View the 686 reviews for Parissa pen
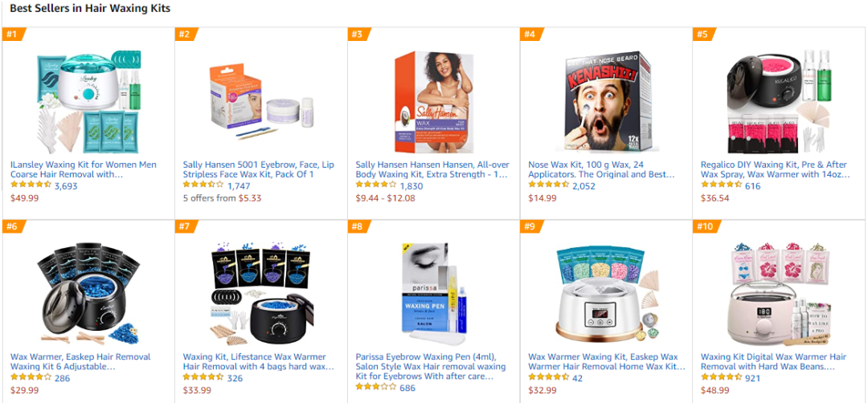 click(x=407, y=388)
